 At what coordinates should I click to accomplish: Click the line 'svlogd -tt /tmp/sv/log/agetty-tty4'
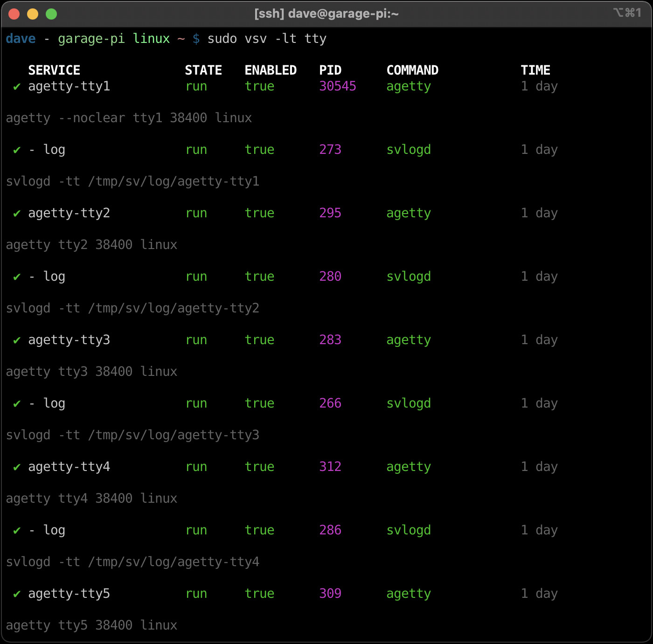tap(132, 562)
